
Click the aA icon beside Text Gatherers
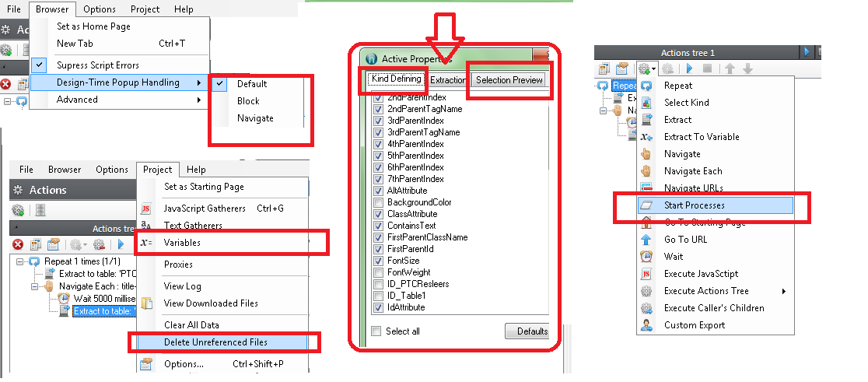[x=146, y=226]
